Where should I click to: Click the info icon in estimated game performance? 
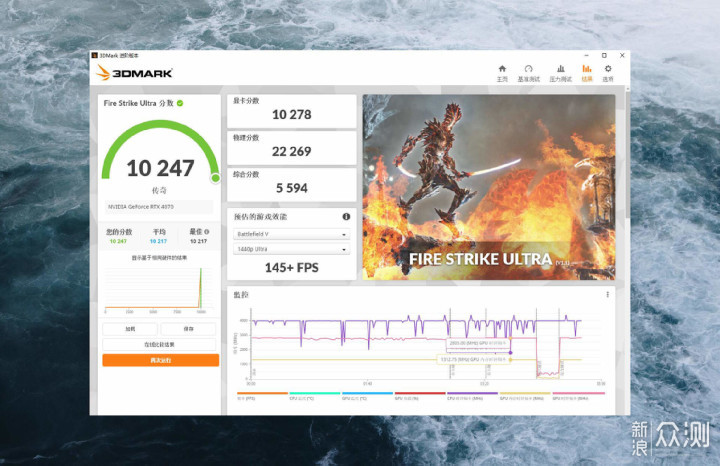(x=346, y=217)
